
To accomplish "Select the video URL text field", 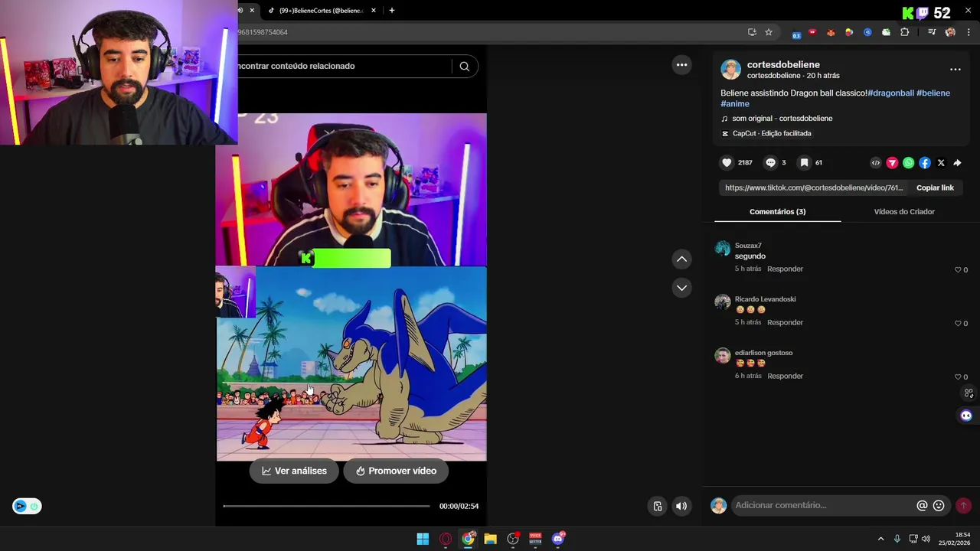I will tap(814, 187).
